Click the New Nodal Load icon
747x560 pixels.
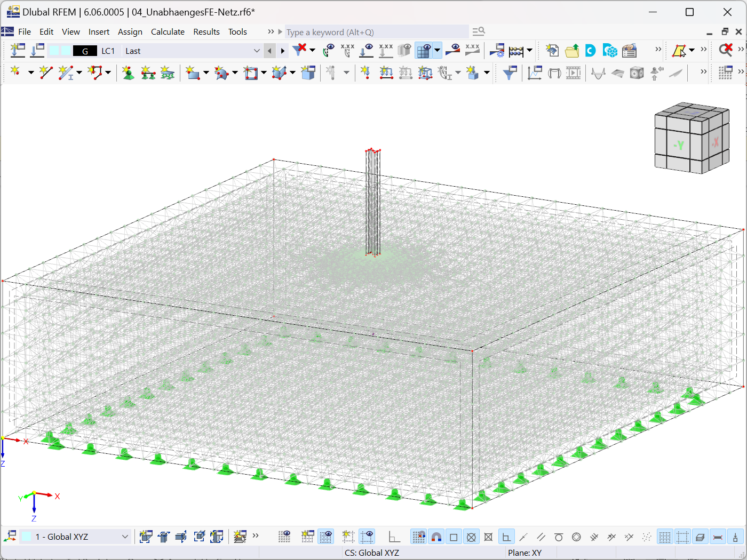365,72
